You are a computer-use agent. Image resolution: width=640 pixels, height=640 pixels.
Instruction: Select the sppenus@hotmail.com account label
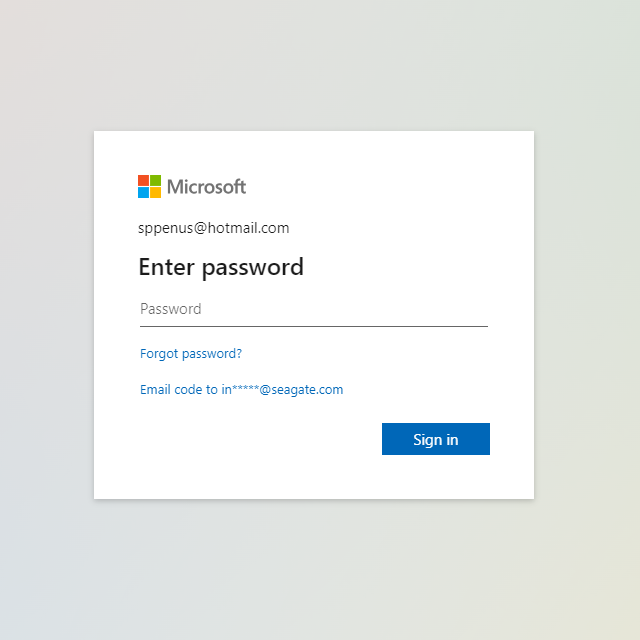(x=213, y=228)
